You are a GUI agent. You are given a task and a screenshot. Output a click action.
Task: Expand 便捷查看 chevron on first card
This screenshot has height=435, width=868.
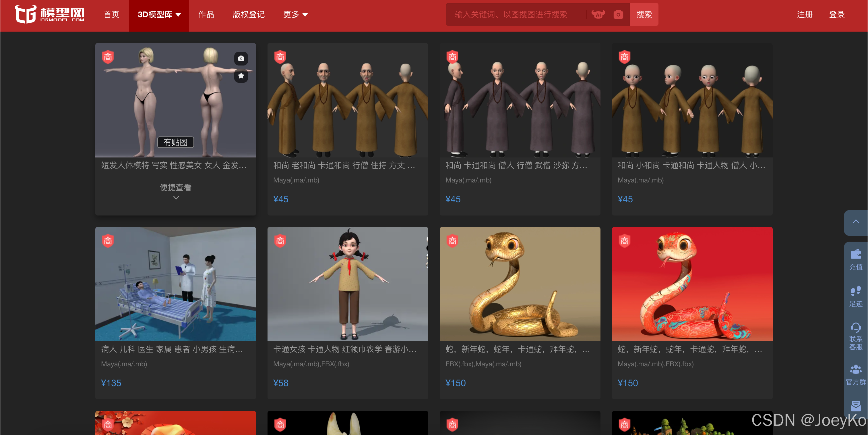(x=176, y=198)
